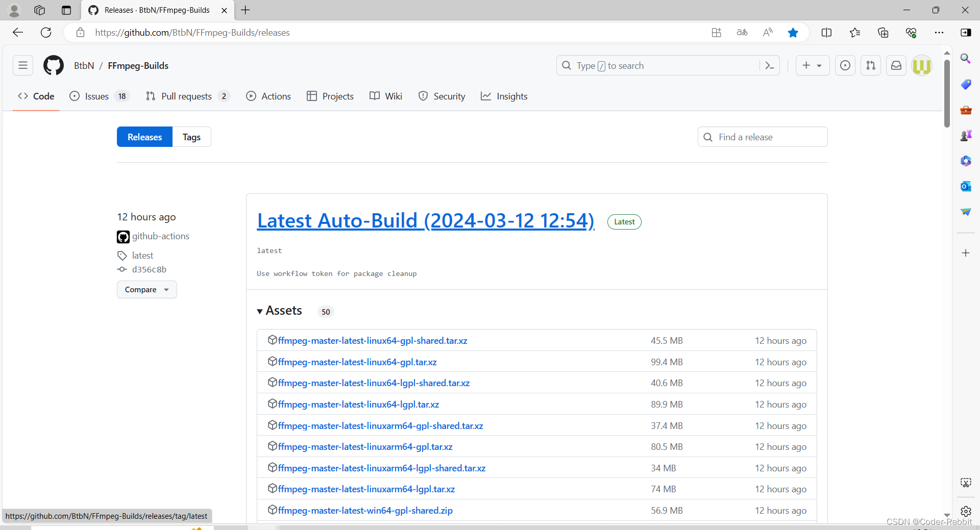Click the browser back arrow
The image size is (980, 530).
(18, 33)
